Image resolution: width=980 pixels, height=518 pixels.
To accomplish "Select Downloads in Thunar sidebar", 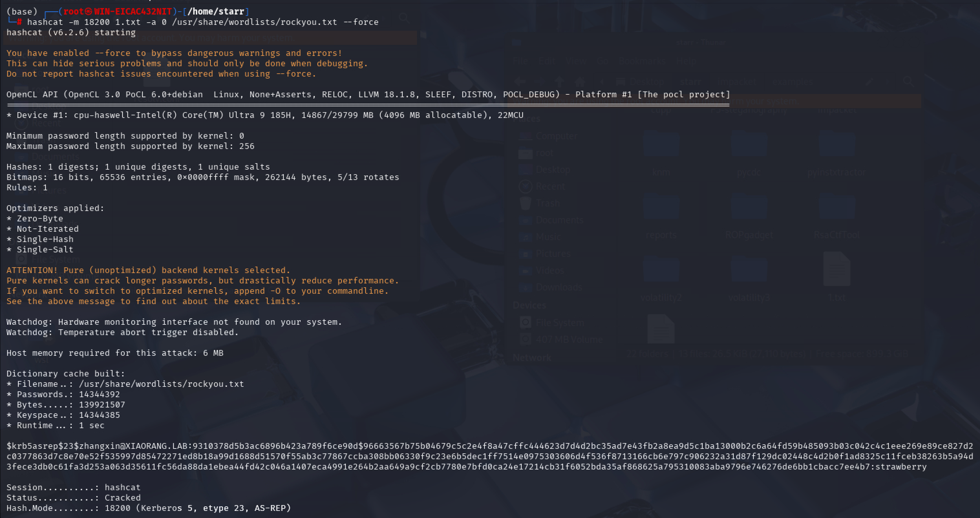I will click(551, 287).
